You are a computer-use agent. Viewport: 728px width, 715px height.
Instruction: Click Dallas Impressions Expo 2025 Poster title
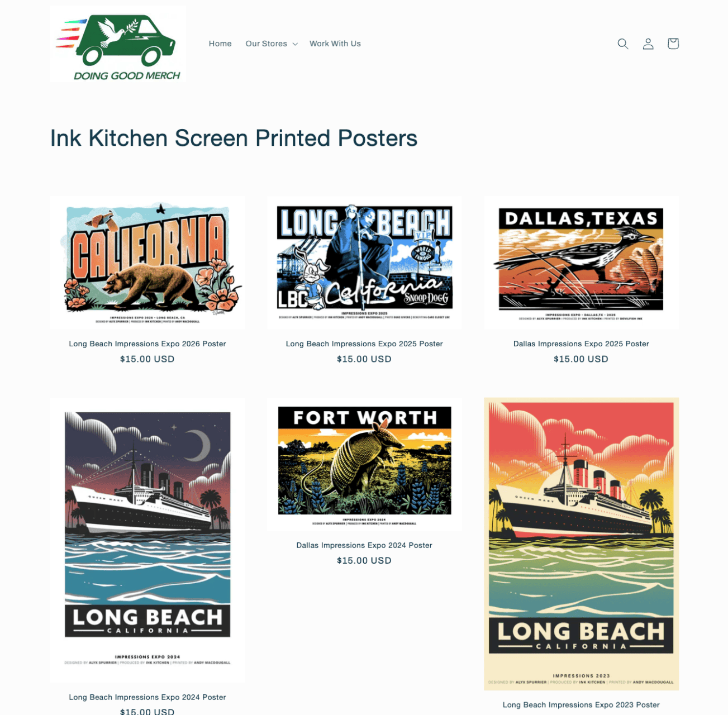tap(581, 344)
